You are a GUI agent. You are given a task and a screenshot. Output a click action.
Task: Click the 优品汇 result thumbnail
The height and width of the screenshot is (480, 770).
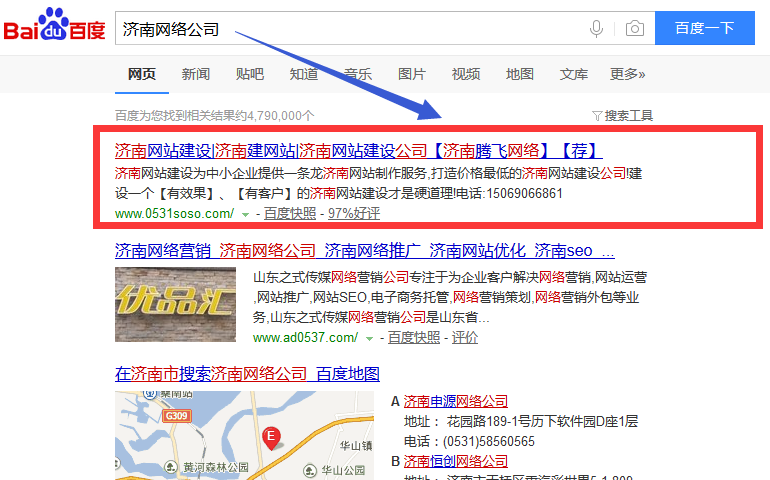(x=175, y=304)
